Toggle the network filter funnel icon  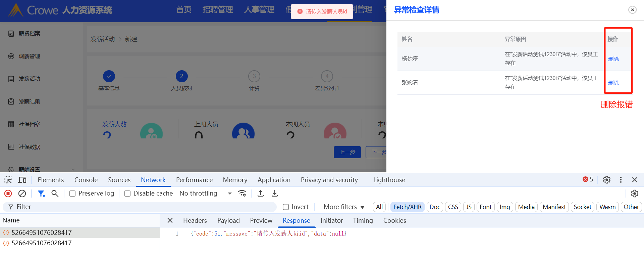41,194
